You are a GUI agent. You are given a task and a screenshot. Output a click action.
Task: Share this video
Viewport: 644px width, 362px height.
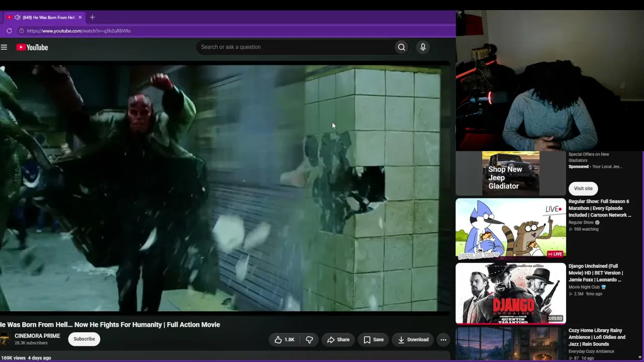coord(338,340)
